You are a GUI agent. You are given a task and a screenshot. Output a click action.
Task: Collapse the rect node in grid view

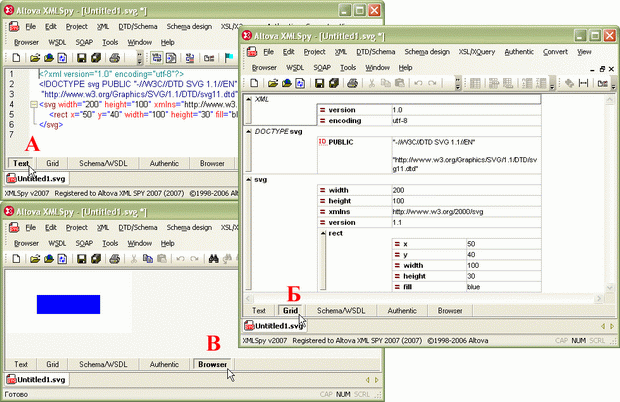(322, 233)
